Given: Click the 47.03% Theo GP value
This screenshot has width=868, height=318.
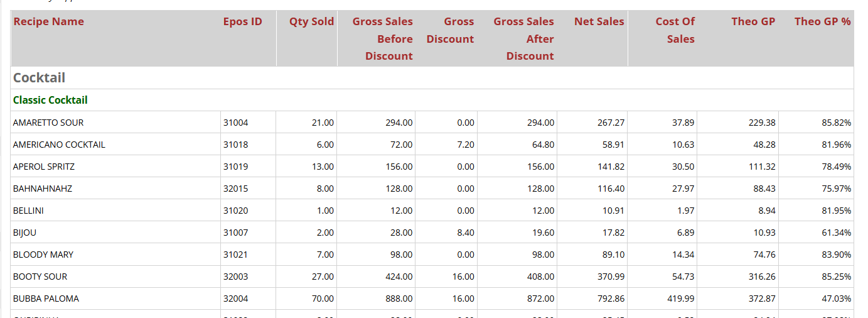Looking at the screenshot, I should (x=836, y=299).
